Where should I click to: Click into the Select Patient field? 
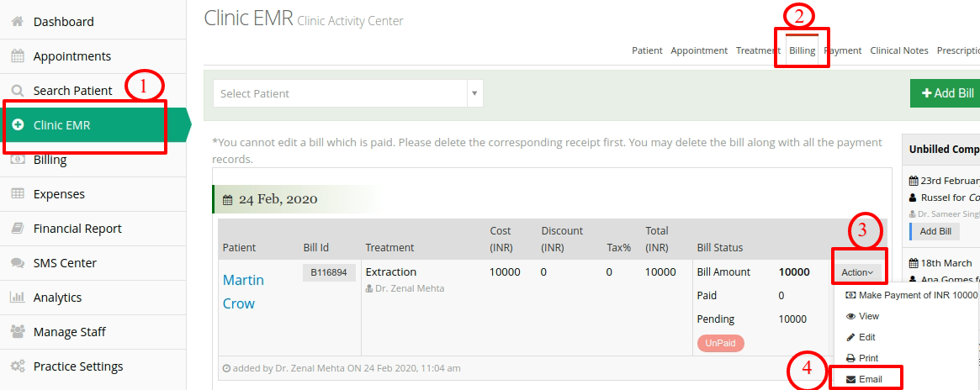[x=340, y=93]
